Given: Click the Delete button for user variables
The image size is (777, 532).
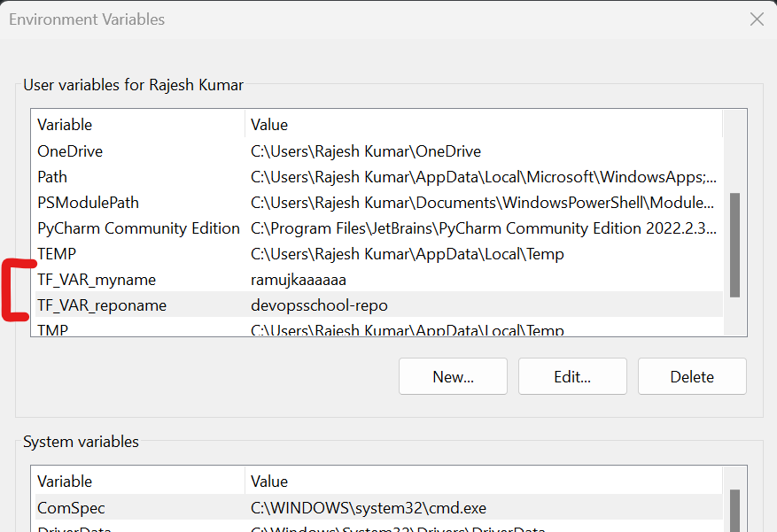Looking at the screenshot, I should click(x=692, y=376).
